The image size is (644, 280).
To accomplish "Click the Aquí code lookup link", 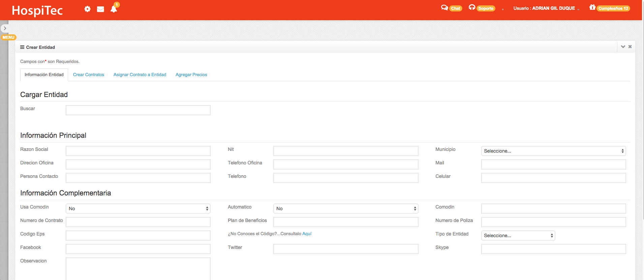I will 307,234.
